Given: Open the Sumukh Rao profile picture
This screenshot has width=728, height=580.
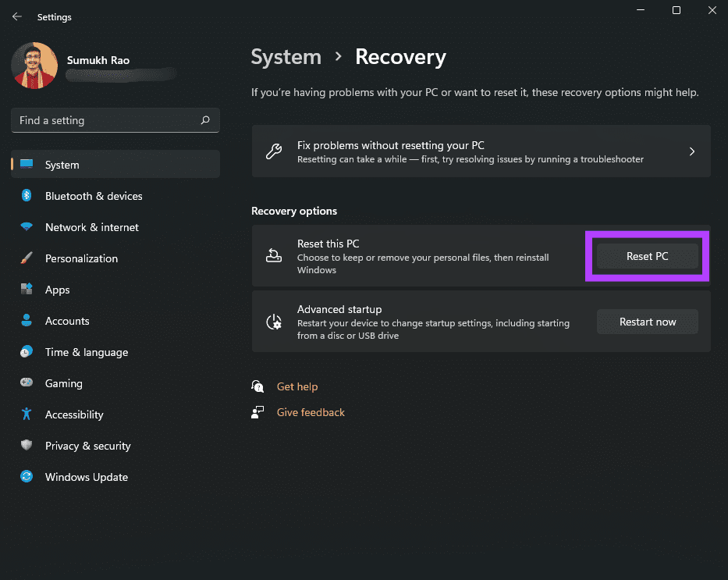Looking at the screenshot, I should (x=34, y=66).
